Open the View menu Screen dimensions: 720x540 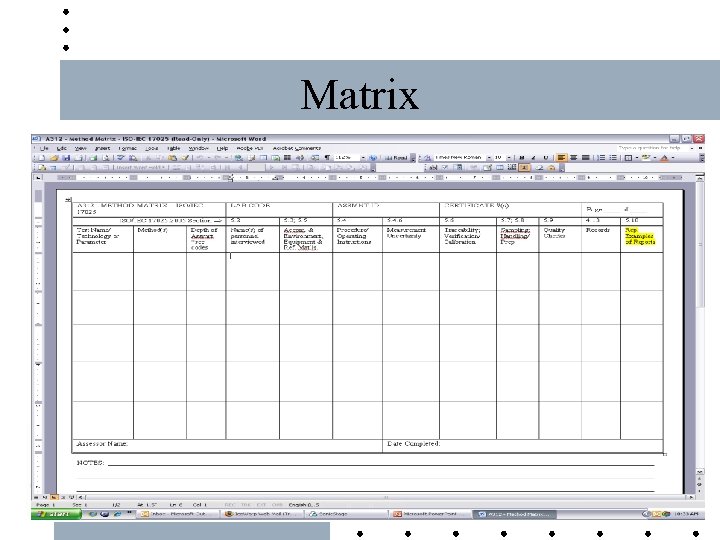pyautogui.click(x=80, y=148)
